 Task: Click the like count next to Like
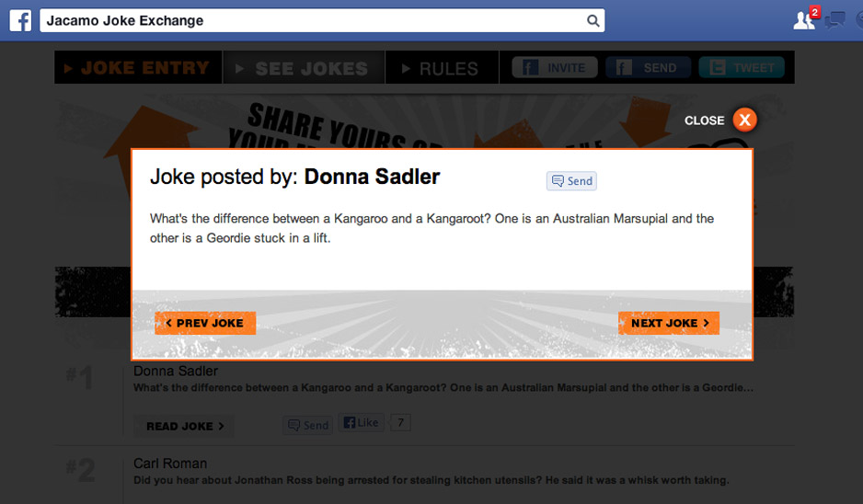pyautogui.click(x=401, y=422)
